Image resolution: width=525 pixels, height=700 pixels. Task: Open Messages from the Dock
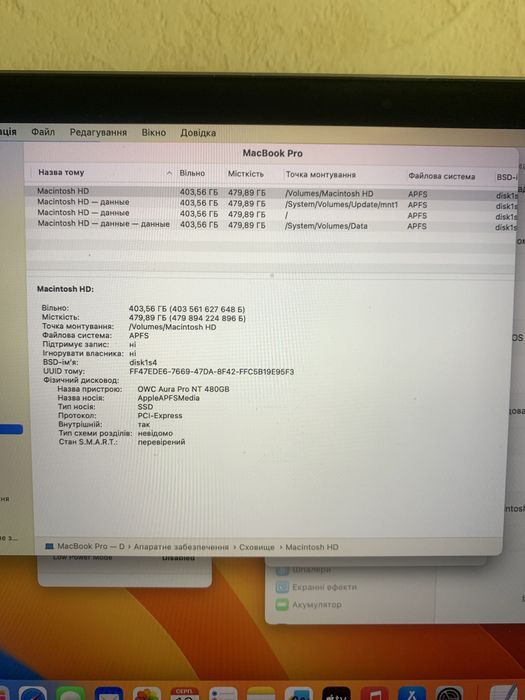pyautogui.click(x=70, y=694)
